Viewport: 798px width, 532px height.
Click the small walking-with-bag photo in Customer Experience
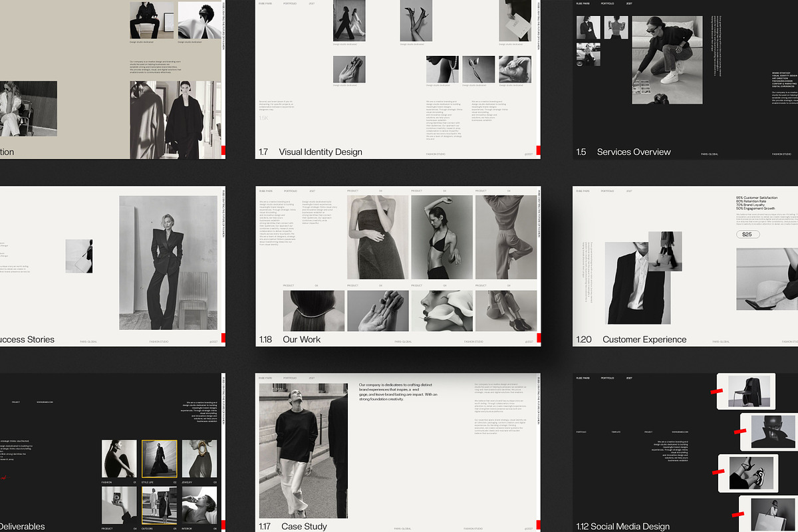[x=665, y=251]
